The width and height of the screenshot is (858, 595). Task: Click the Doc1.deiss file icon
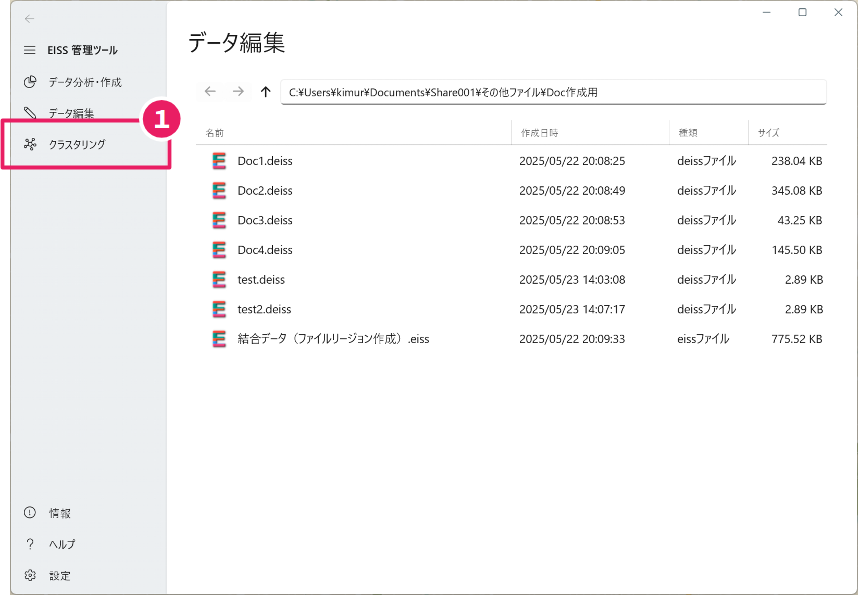219,161
